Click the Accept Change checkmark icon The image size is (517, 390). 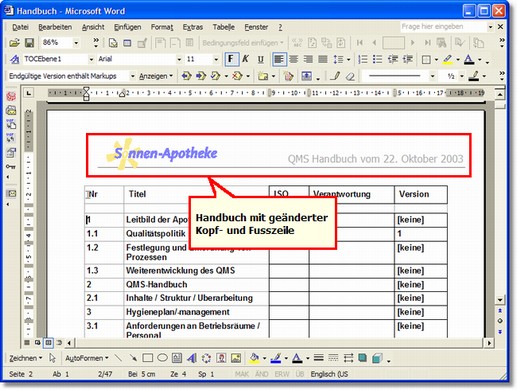pyautogui.click(x=216, y=76)
